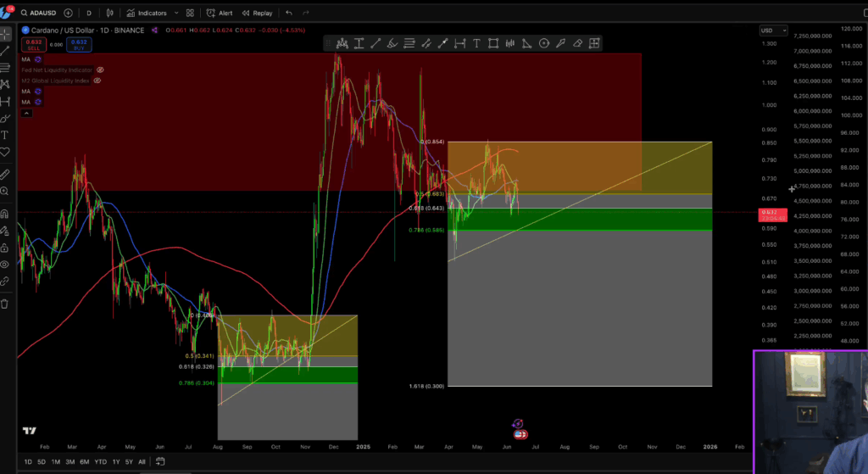The width and height of the screenshot is (868, 474).
Task: Open the go to date calendar icon
Action: pos(160,461)
